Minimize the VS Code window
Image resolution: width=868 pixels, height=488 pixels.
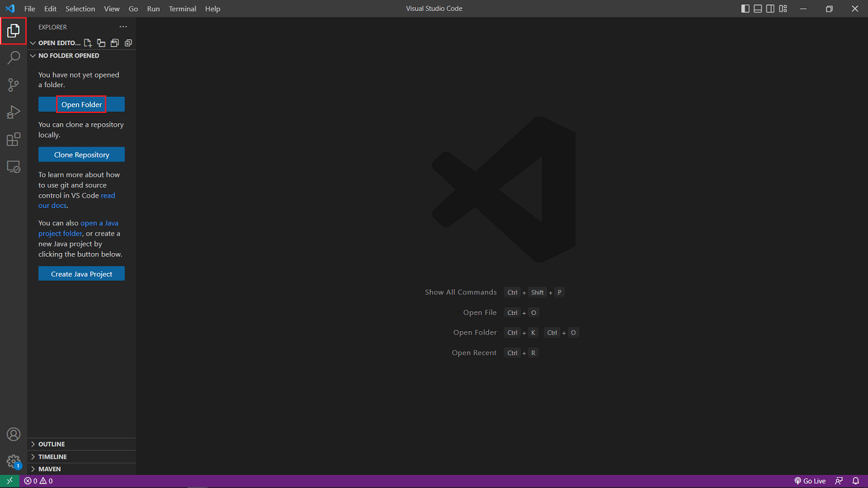803,9
